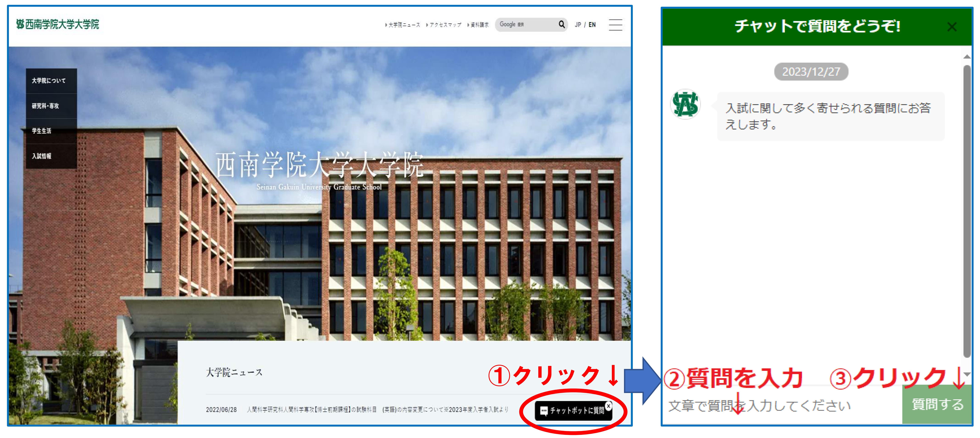Switch language to JP
This screenshot has width=980, height=438.
(578, 25)
